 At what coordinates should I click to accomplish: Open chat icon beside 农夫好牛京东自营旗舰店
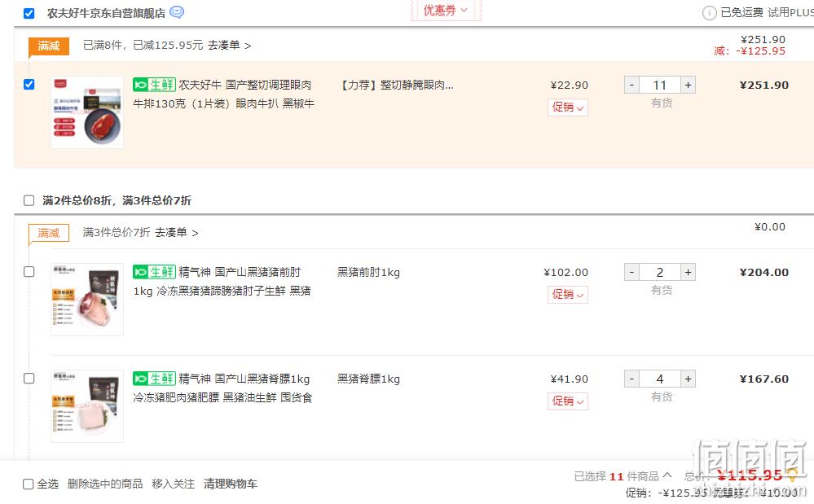[177, 12]
